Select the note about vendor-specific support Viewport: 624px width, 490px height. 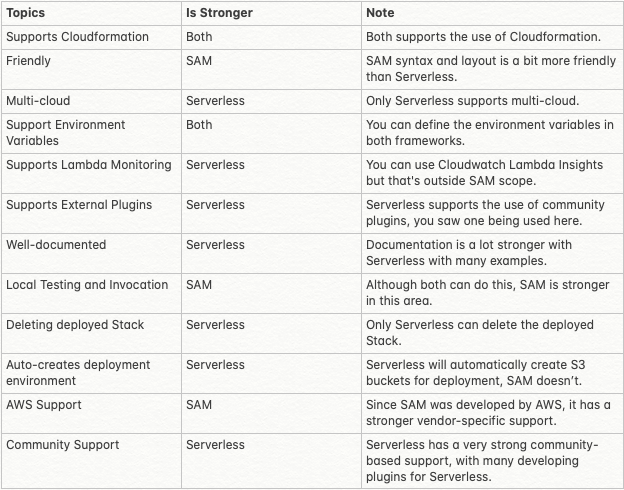[489, 413]
